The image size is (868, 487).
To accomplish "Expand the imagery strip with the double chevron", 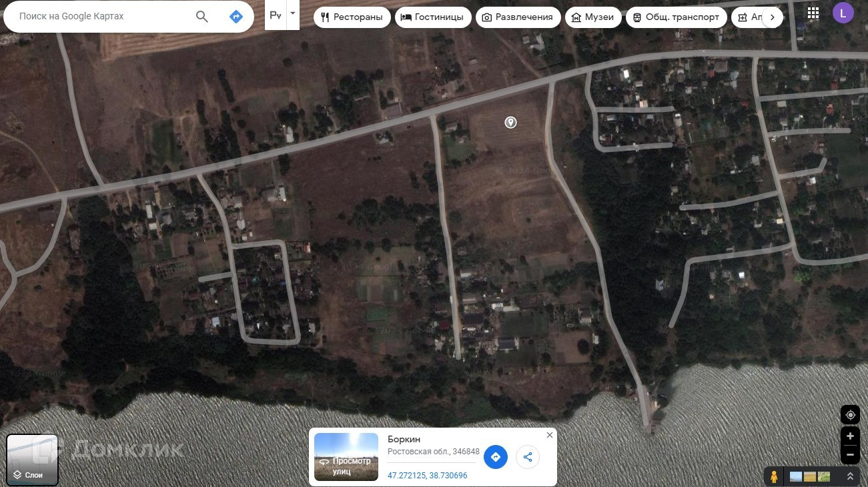I will [x=850, y=477].
